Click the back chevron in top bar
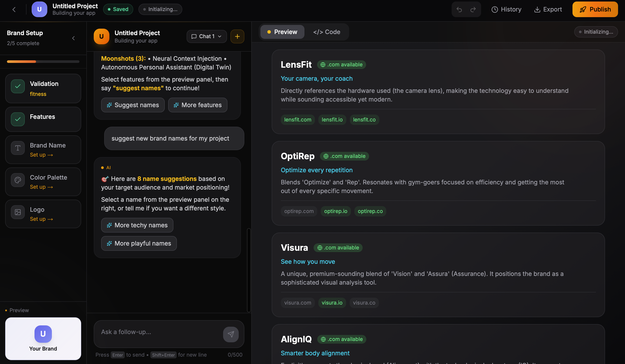The height and width of the screenshot is (364, 625). pyautogui.click(x=14, y=9)
